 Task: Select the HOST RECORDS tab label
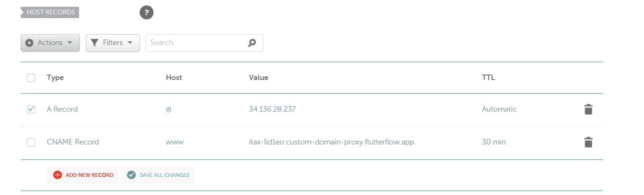pyautogui.click(x=50, y=13)
